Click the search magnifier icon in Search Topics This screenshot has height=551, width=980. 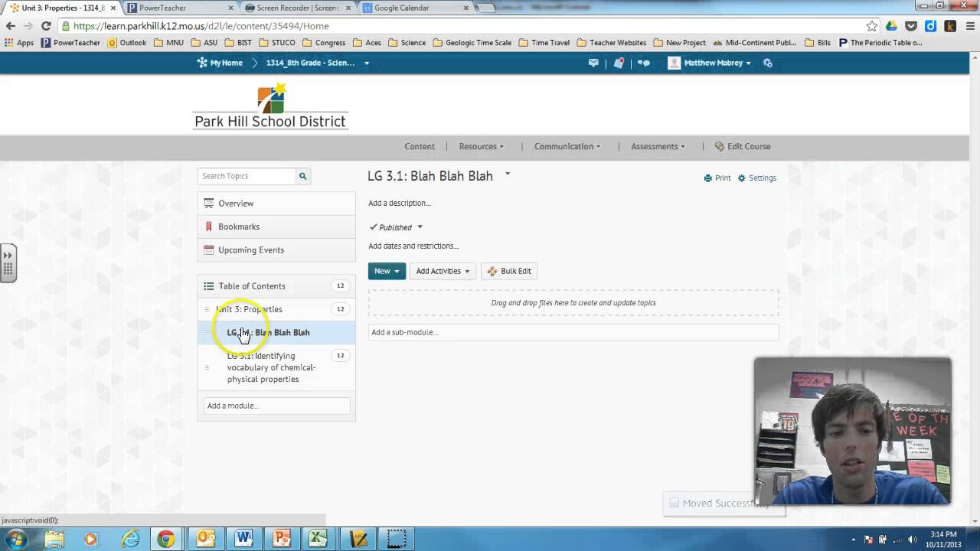click(x=303, y=176)
